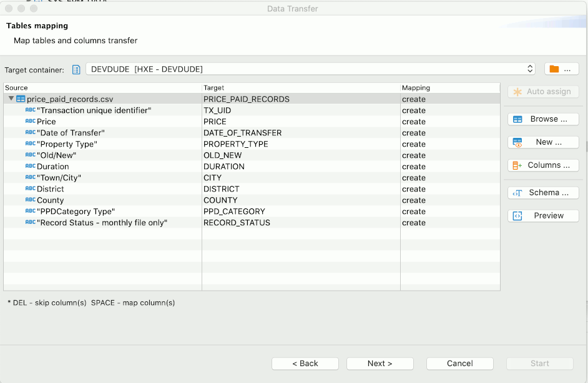588x383 pixels.
Task: Click the Mapping column header
Action: pyautogui.click(x=450, y=88)
